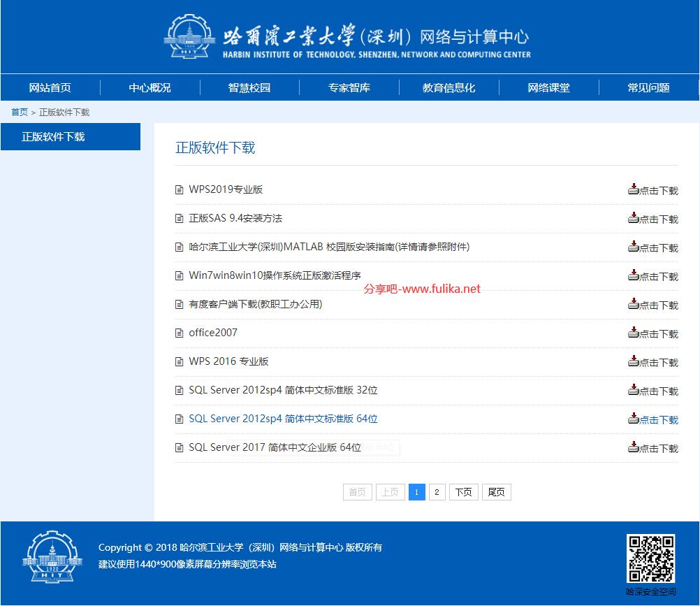Viewport: 700px width, 606px height.
Task: Click the HIT 1920 emblem in the footer
Action: coord(52,557)
